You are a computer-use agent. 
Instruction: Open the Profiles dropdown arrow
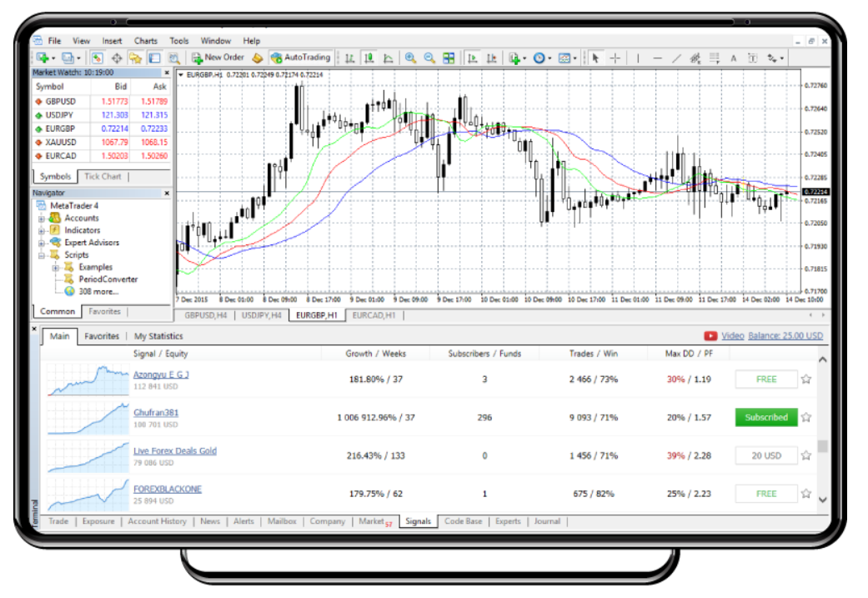click(78, 58)
